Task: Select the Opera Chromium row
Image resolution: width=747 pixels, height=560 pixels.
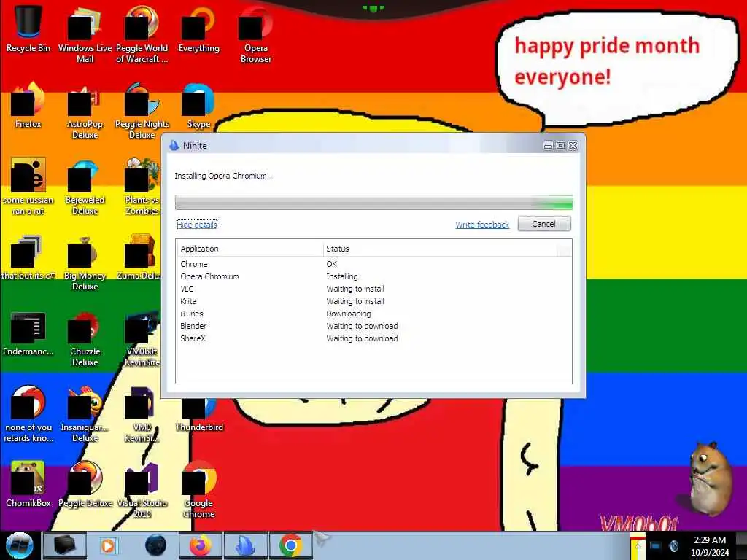Action: coord(373,276)
